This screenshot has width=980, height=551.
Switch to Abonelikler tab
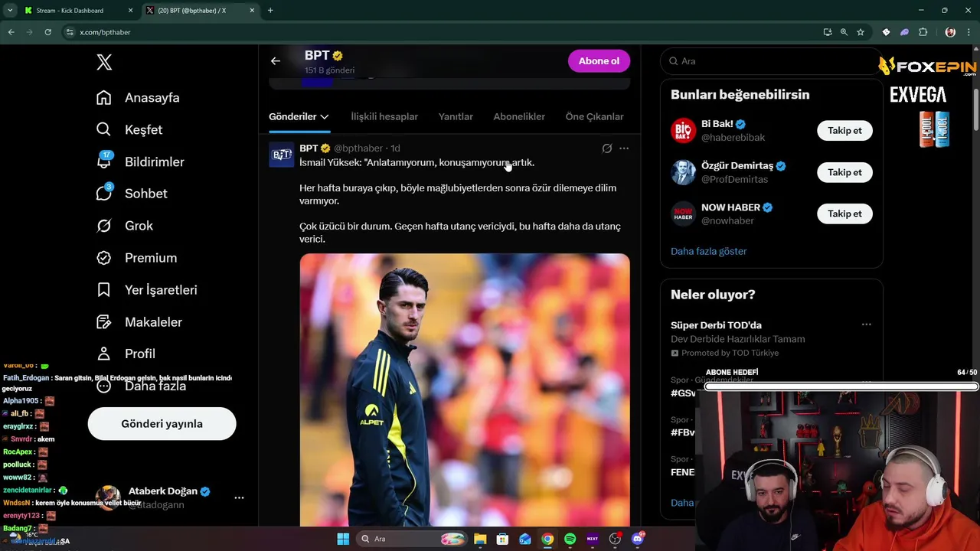pos(519,116)
